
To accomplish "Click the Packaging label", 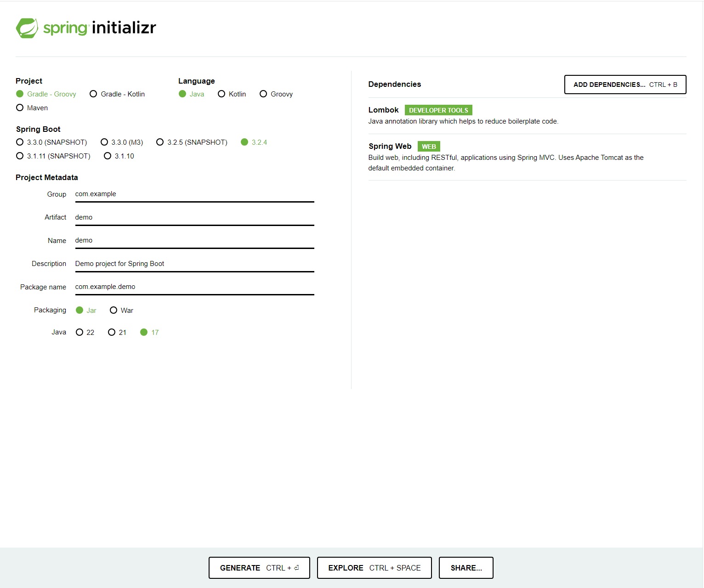I will pyautogui.click(x=50, y=310).
